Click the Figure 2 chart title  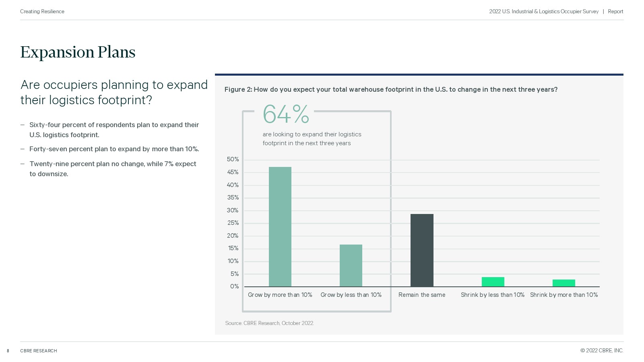[x=391, y=89]
